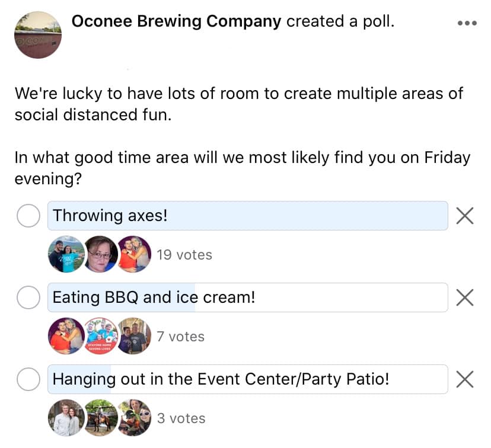This screenshot has height=448, width=491.
Task: Select Hanging out in Event Center radio button
Action: (28, 379)
